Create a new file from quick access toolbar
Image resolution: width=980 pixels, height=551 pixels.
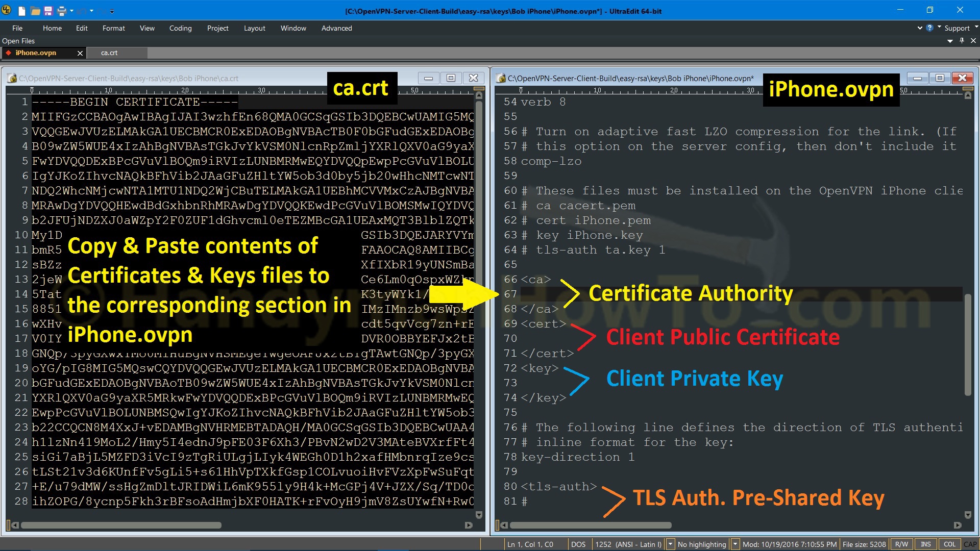click(x=22, y=11)
